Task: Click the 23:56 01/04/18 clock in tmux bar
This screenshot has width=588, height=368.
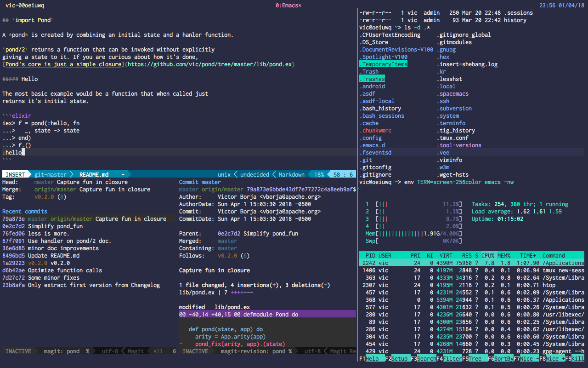Action: tap(562, 6)
